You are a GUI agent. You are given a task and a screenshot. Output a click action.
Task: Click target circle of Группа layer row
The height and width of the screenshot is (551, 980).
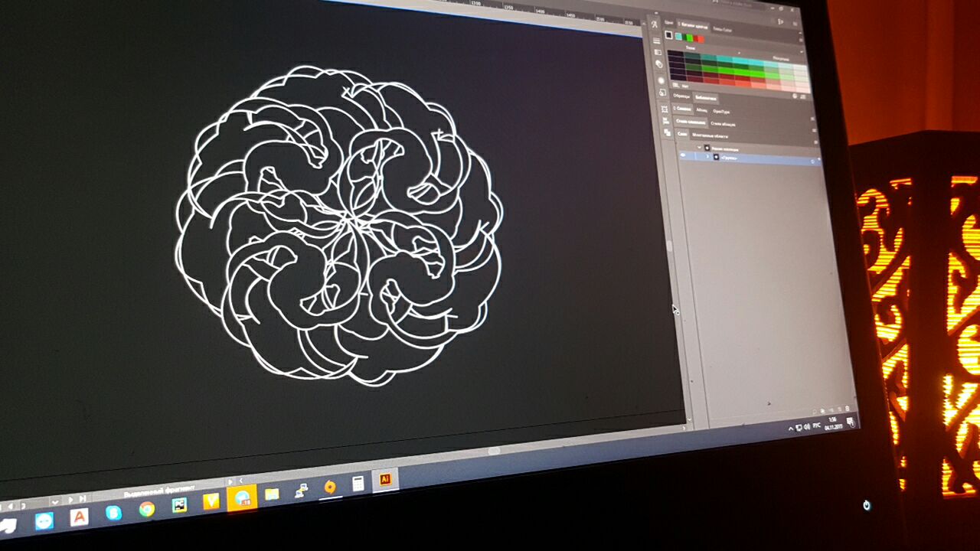tap(812, 161)
